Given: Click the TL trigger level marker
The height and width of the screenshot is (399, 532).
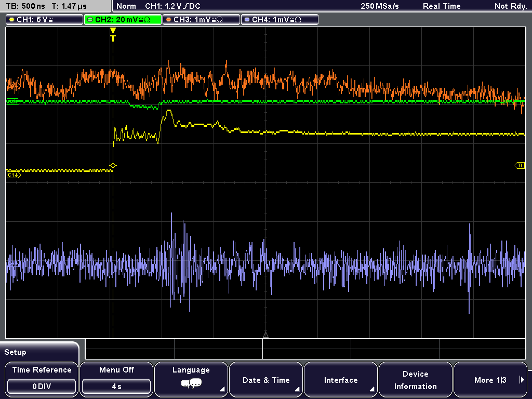Looking at the screenshot, I should pos(520,166).
